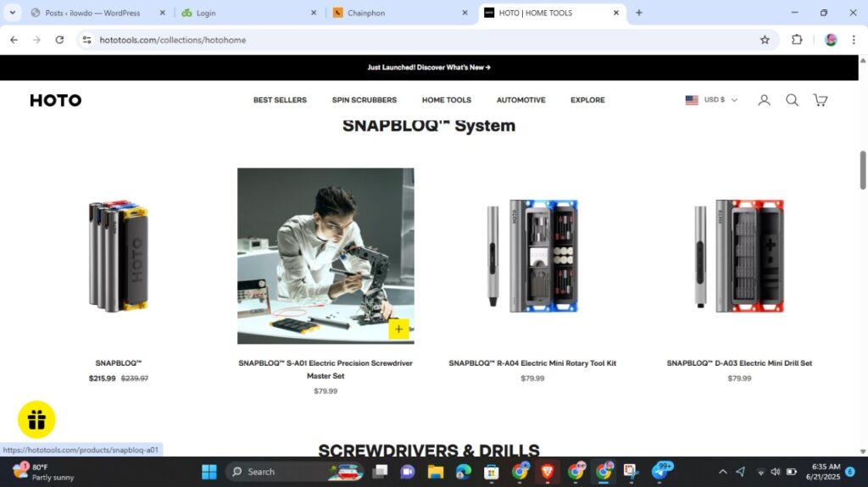Launch Brave browser from the taskbar
Image resolution: width=868 pixels, height=487 pixels.
pyautogui.click(x=548, y=472)
